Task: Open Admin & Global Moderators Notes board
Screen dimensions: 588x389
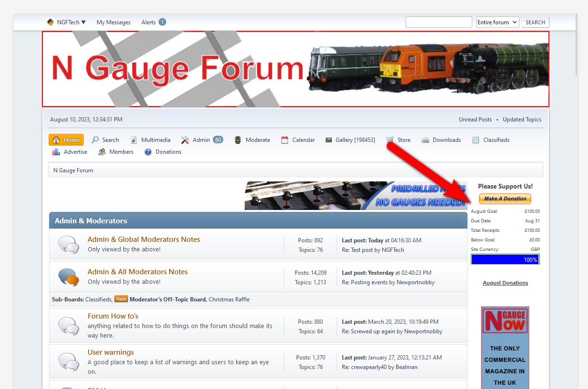Action: coord(144,239)
